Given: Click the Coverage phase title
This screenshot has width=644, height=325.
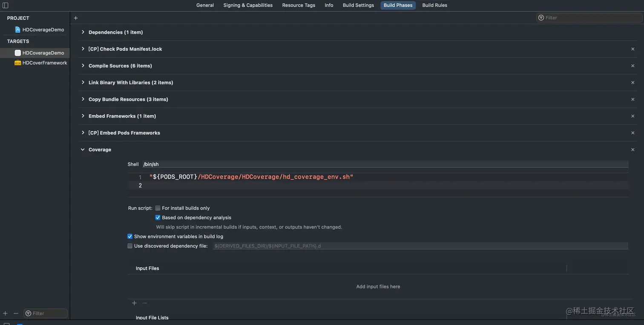Looking at the screenshot, I should 100,150.
